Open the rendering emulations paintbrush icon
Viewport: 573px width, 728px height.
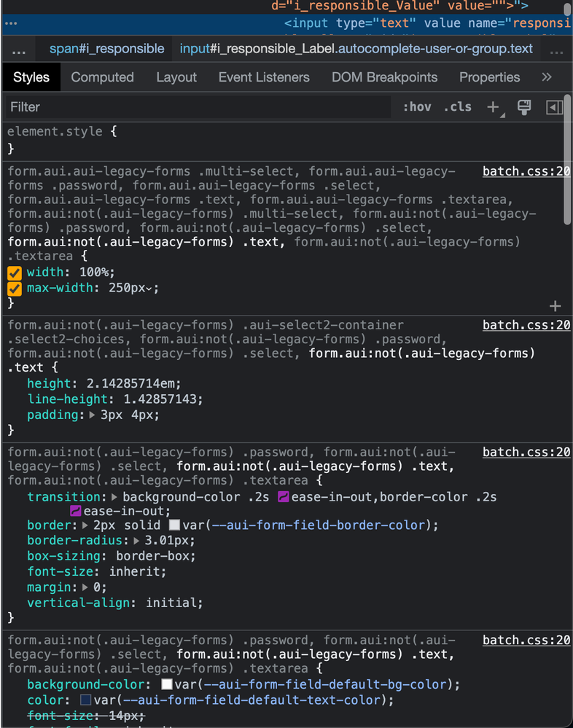pos(524,107)
